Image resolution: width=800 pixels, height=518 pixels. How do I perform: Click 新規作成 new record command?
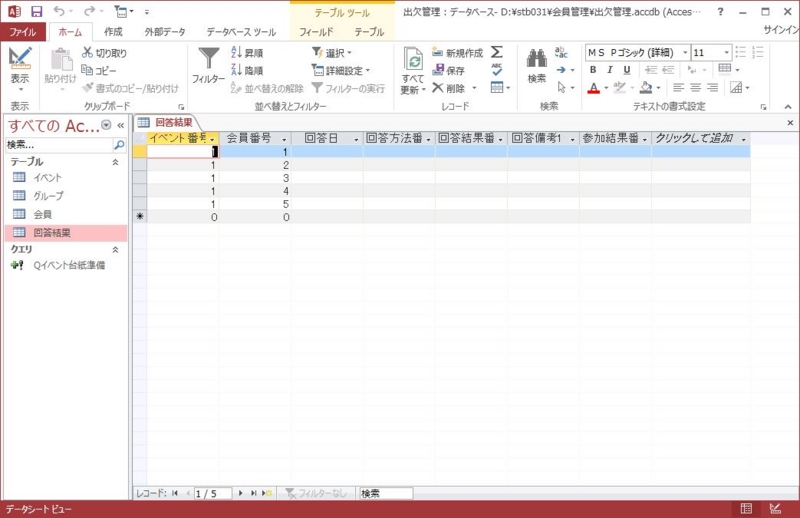pyautogui.click(x=457, y=53)
